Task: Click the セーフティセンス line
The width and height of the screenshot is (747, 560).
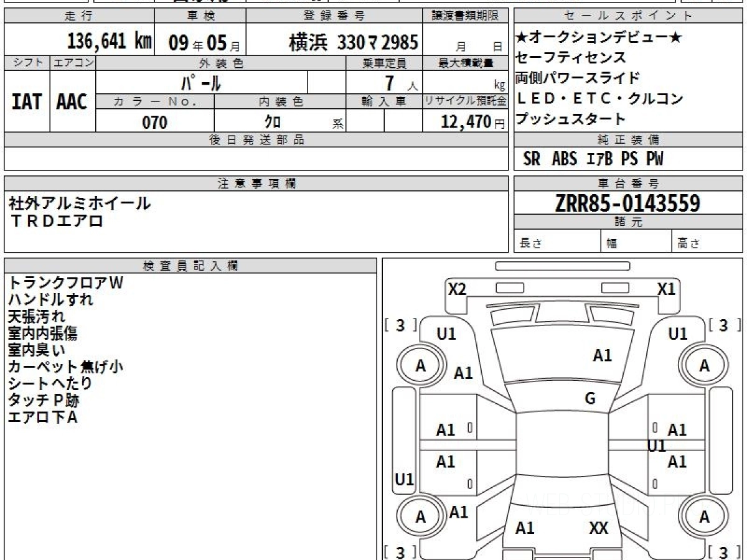Action: point(571,58)
